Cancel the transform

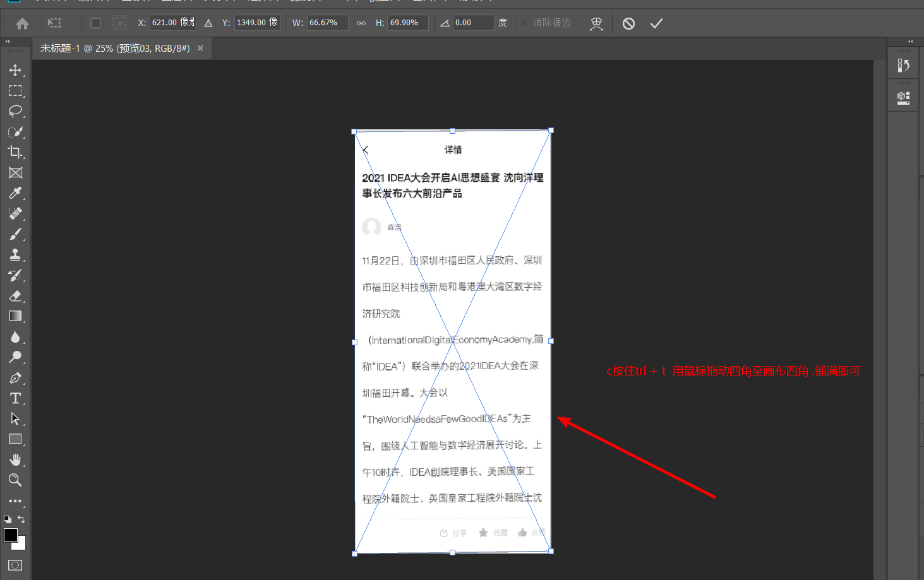(x=628, y=23)
